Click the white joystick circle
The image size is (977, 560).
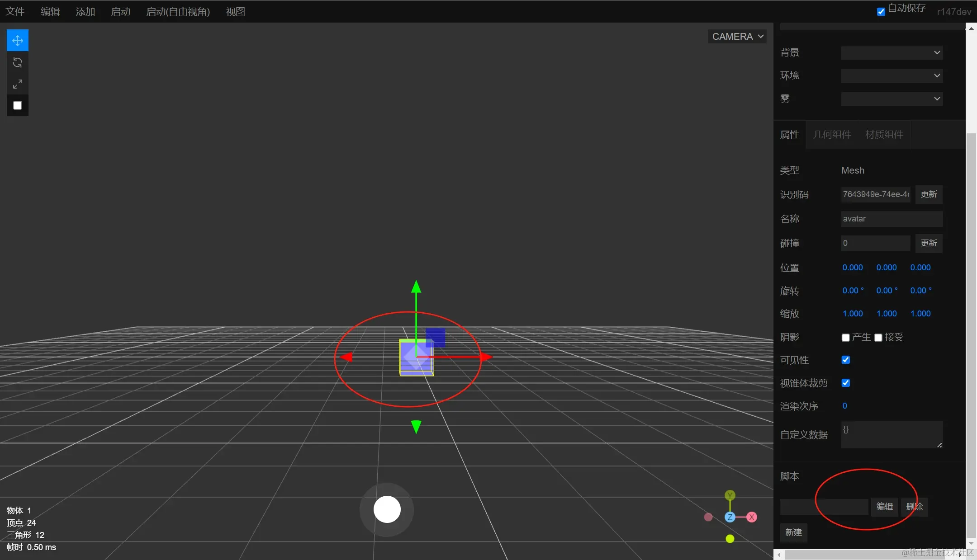coord(387,509)
